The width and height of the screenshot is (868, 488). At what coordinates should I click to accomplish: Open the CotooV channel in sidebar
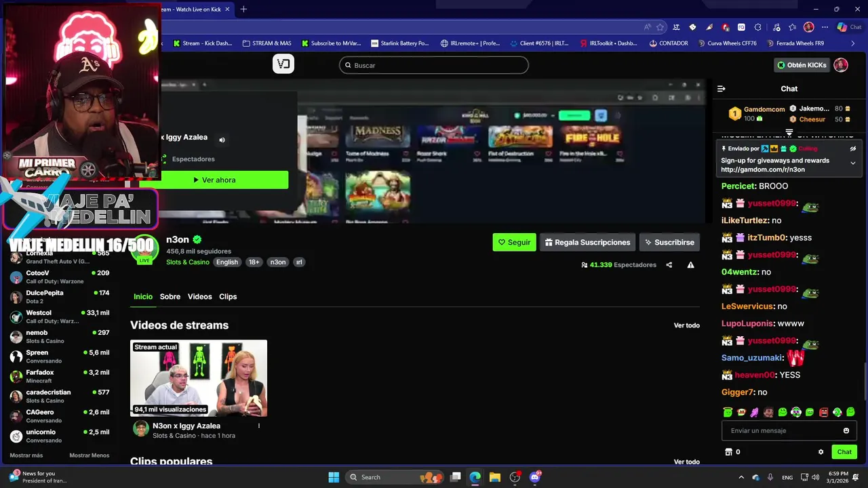click(60, 277)
